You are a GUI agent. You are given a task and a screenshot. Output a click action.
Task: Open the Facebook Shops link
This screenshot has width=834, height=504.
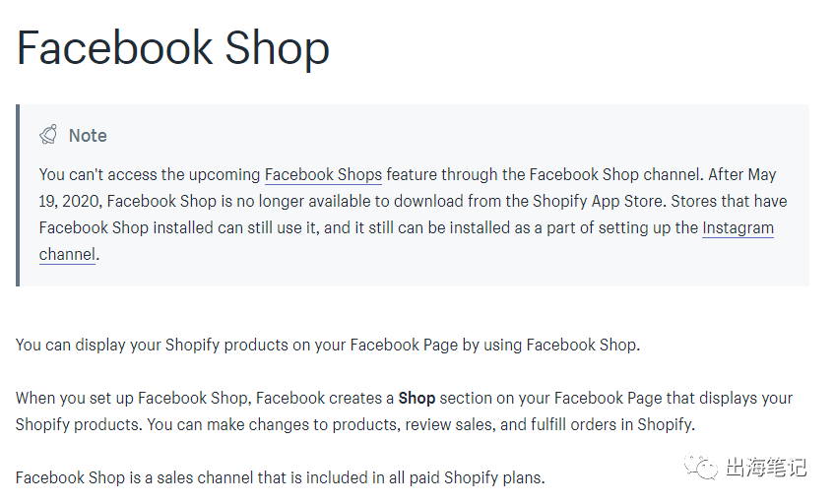click(323, 175)
